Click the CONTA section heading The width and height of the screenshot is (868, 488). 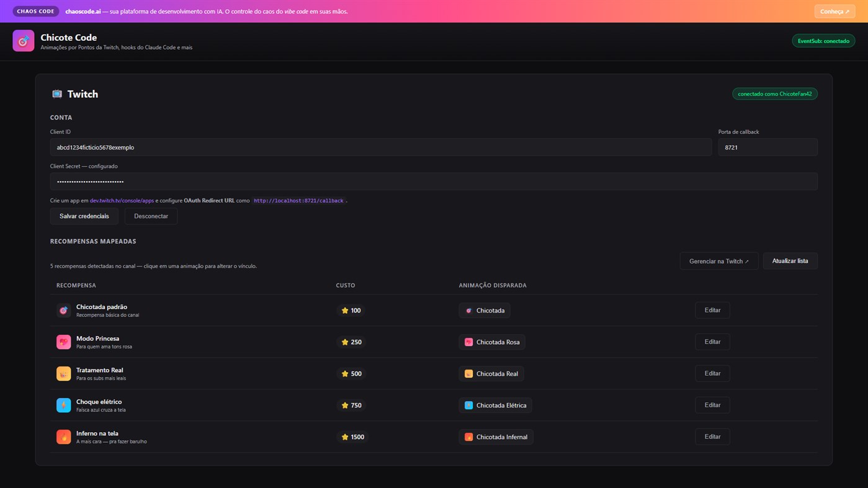click(61, 117)
